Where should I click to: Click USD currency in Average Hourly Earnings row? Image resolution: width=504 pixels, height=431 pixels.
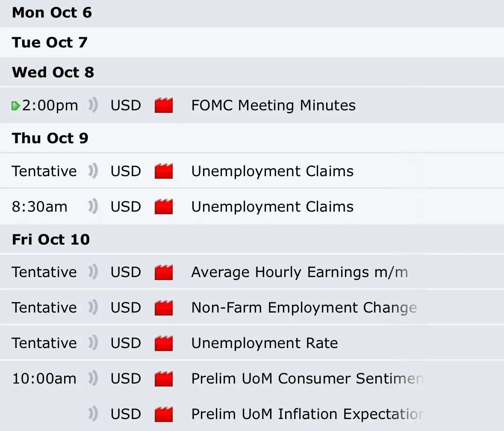126,272
